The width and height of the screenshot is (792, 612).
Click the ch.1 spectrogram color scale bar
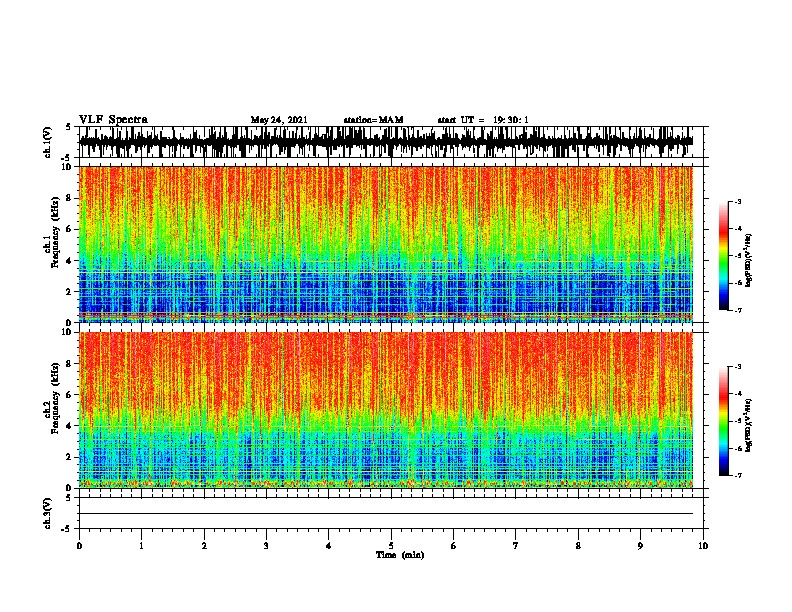click(724, 256)
